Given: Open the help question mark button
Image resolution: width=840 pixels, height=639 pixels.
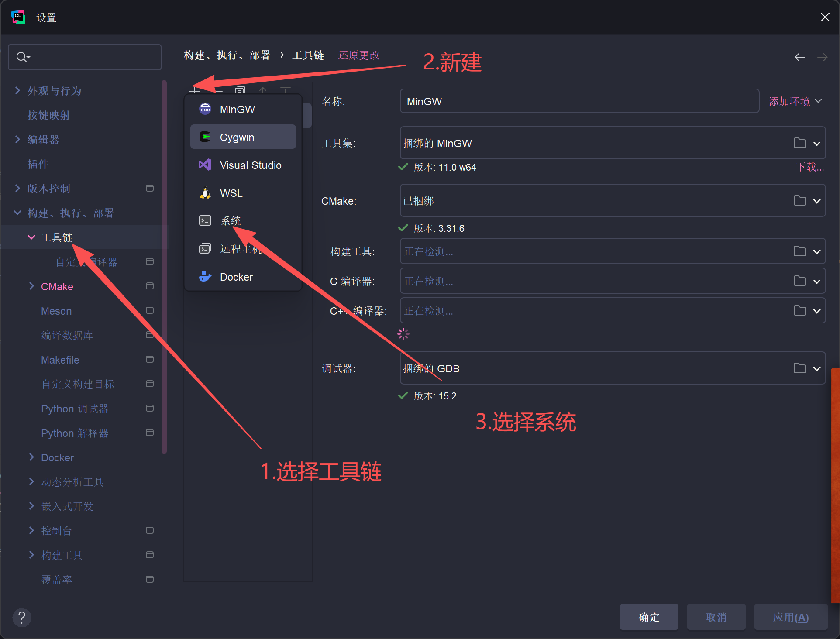Looking at the screenshot, I should (x=22, y=618).
